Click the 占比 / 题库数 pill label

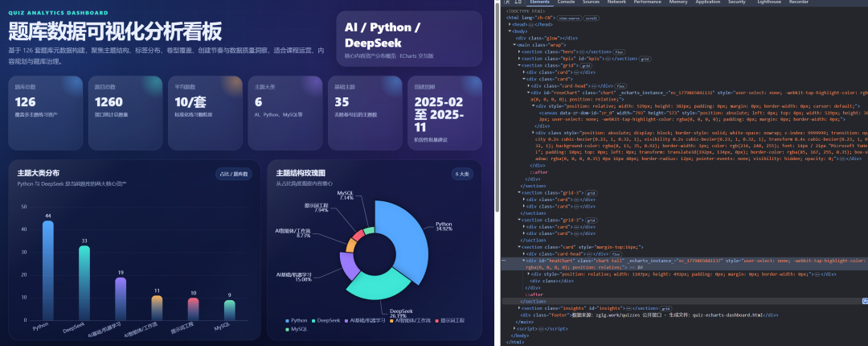click(234, 174)
